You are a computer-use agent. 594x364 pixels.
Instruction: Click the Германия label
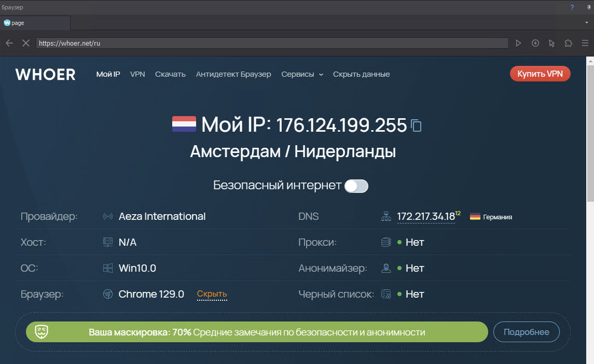click(x=498, y=217)
